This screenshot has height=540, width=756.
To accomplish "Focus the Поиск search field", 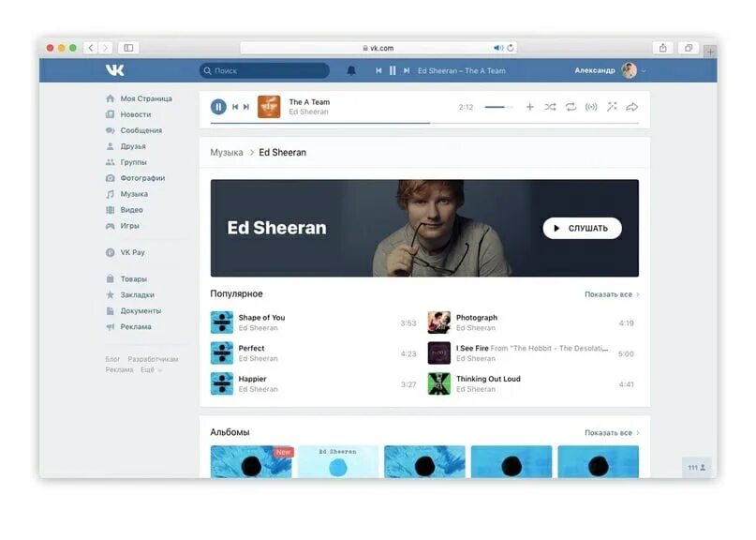I will tap(265, 70).
